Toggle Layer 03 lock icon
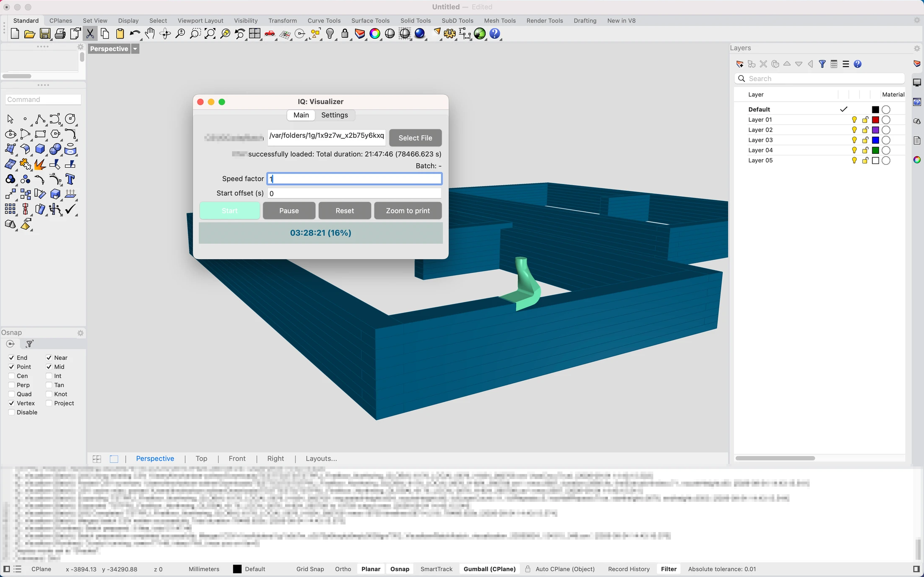924x577 pixels. coord(865,140)
